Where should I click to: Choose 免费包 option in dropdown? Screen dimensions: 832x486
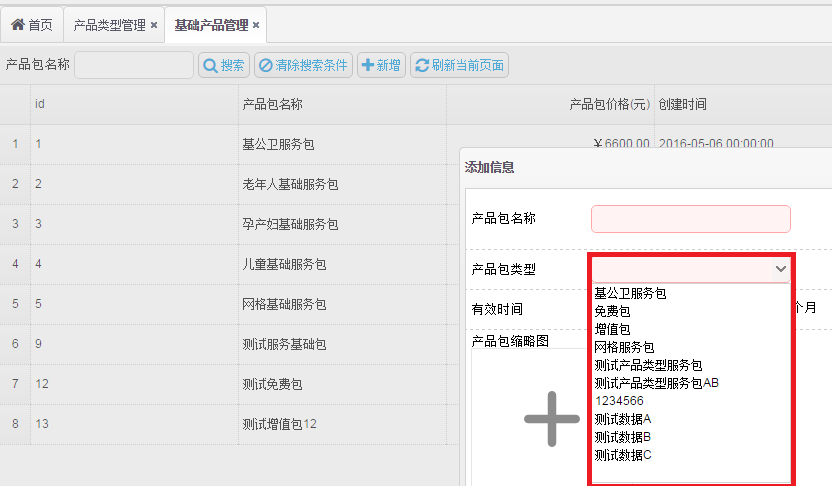tap(612, 311)
